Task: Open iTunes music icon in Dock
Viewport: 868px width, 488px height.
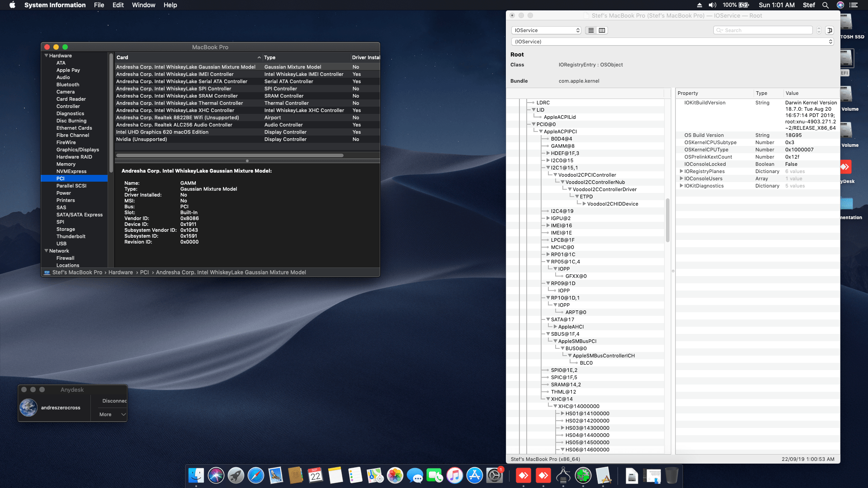Action: 455,475
